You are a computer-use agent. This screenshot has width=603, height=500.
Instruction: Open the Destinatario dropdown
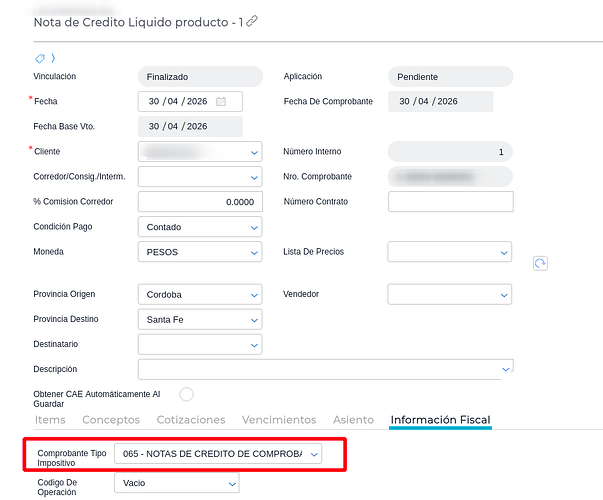point(200,344)
